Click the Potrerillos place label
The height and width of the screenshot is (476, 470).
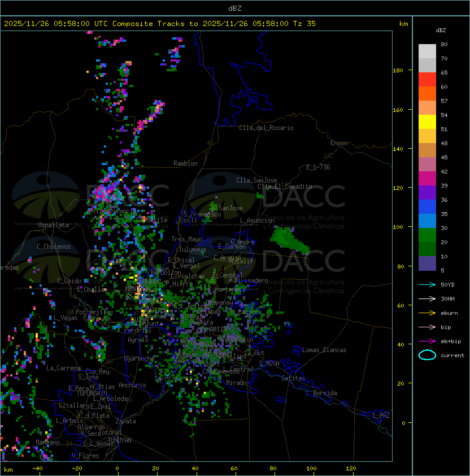coord(94,312)
